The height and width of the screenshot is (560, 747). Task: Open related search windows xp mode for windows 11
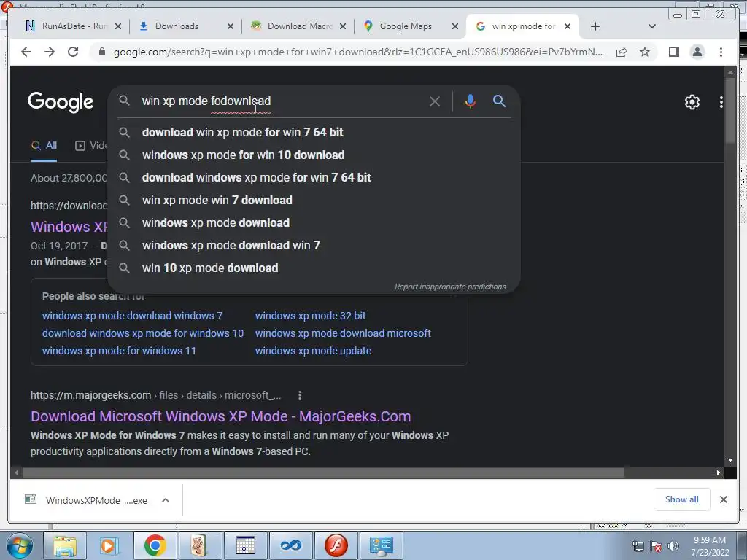(119, 351)
